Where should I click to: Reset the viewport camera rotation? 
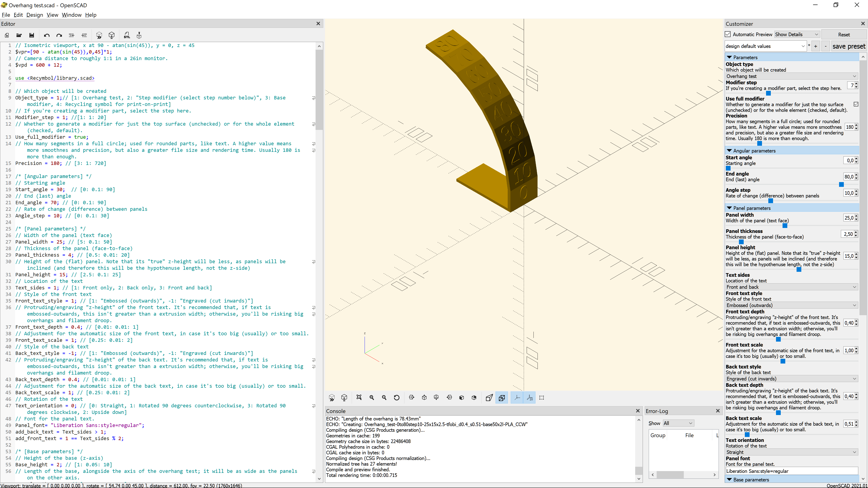[x=397, y=398]
